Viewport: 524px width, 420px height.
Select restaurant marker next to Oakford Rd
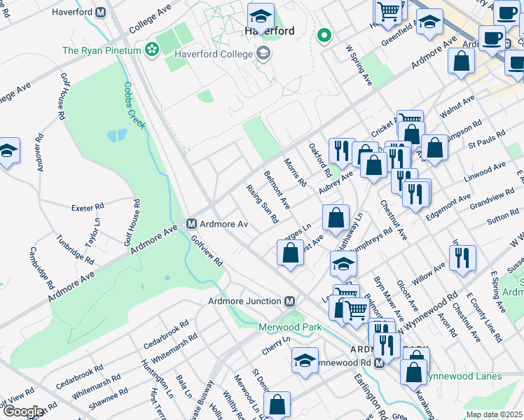[x=342, y=152]
